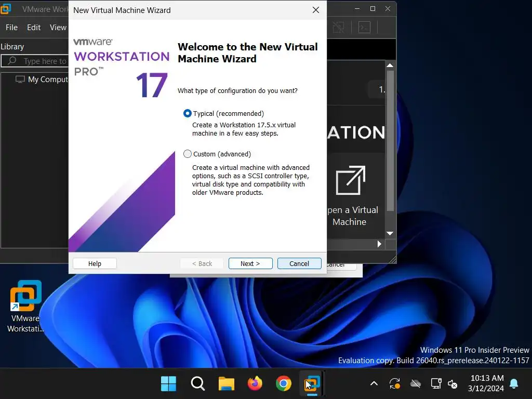Viewport: 532px width, 399px height.
Task: Open the notifications bell icon
Action: coord(514,384)
